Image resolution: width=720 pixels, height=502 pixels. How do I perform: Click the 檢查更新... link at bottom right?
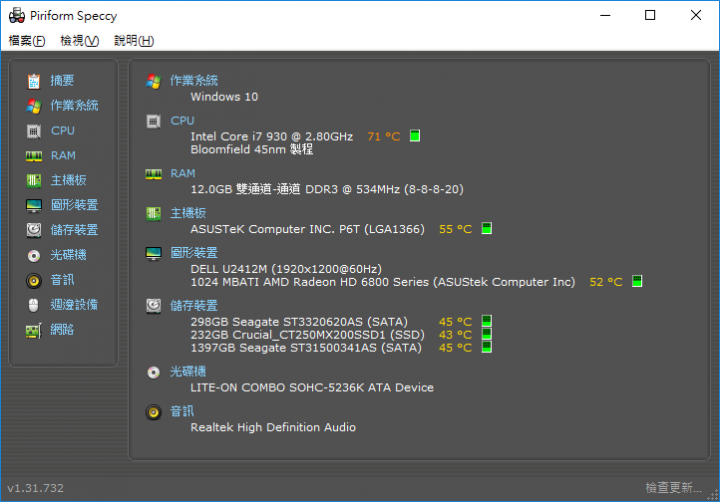point(674,488)
